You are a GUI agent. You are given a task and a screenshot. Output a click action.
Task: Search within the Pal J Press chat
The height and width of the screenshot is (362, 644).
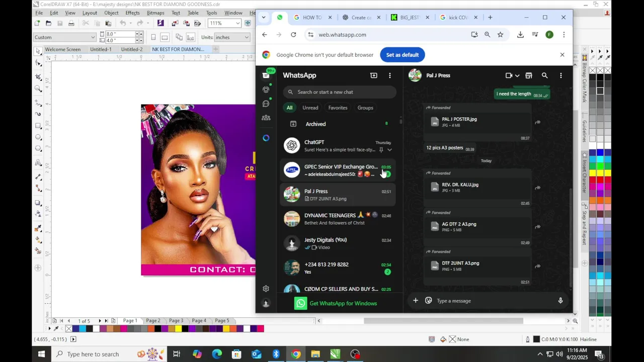pos(544,75)
